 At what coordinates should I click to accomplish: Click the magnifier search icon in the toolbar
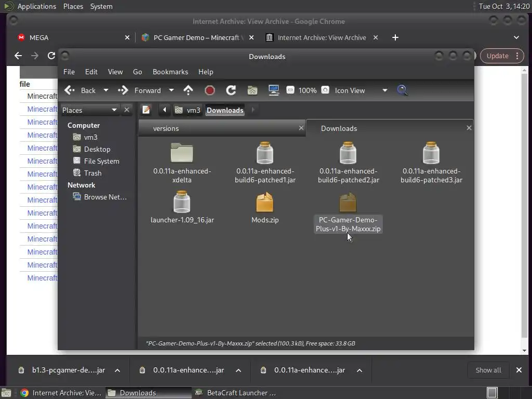pos(402,90)
